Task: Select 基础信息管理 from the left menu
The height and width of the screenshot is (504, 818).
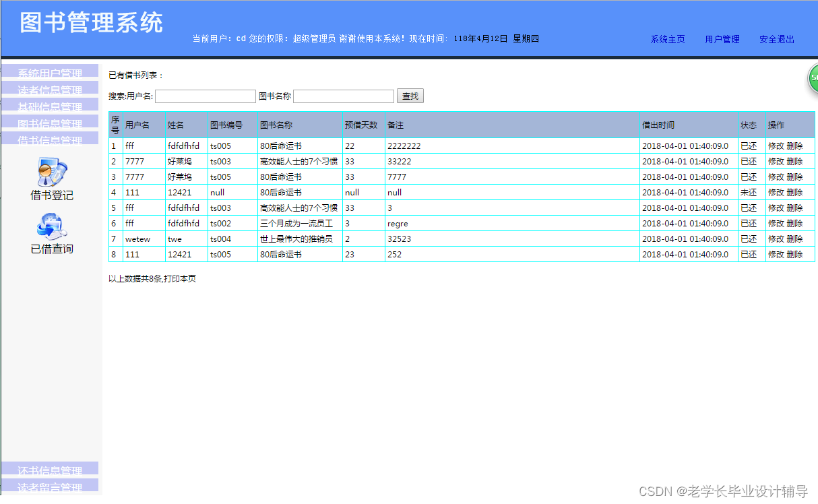Action: 51,106
